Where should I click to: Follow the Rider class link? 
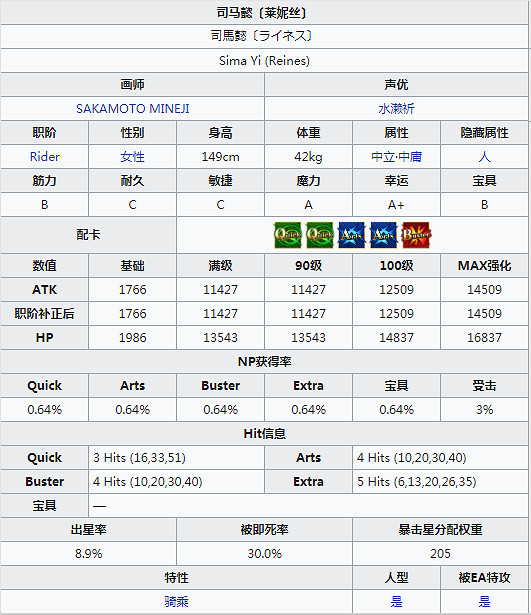(45, 157)
